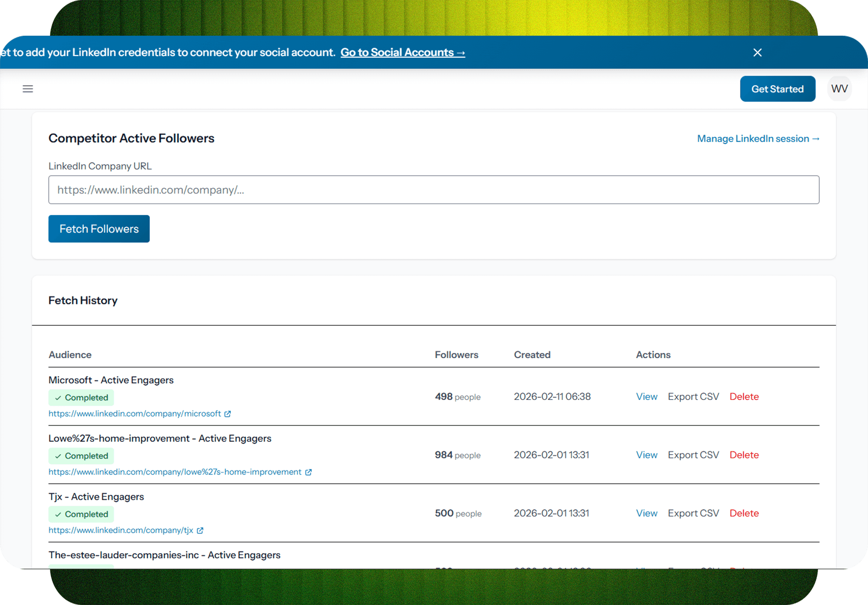
Task: Focus the LinkedIn Company URL field
Action: point(434,190)
